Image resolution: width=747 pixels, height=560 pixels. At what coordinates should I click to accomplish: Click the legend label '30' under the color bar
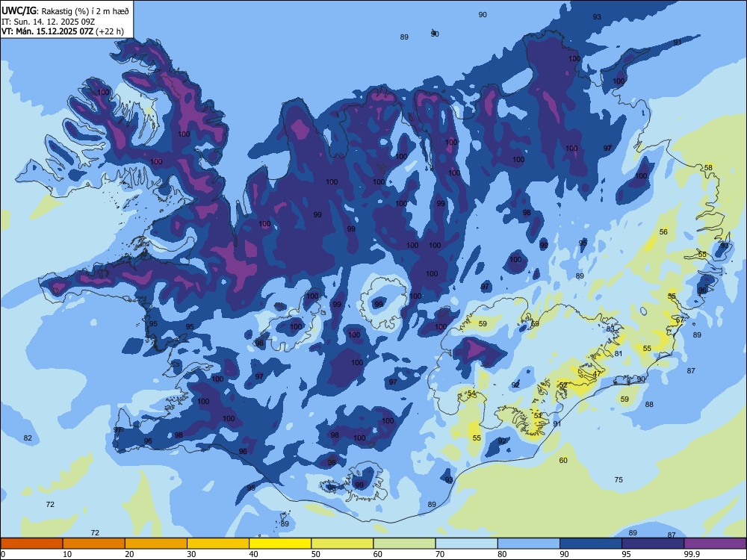coord(191,554)
